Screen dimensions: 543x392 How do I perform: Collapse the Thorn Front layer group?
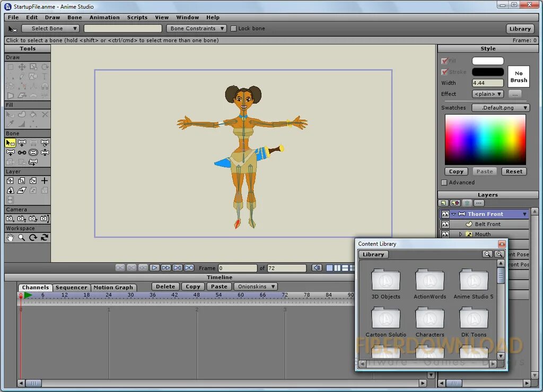(x=454, y=214)
